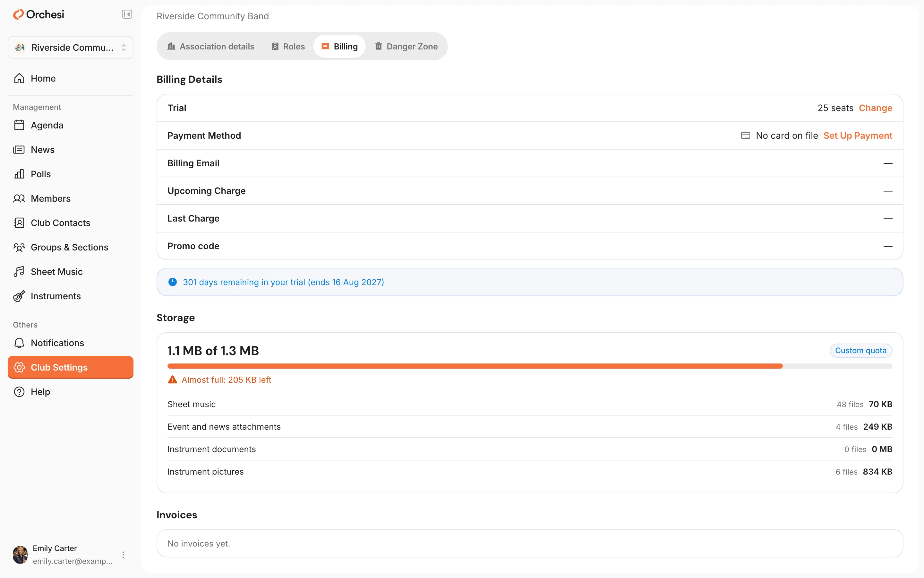Click the 'Instrument documents' storage row
The width and height of the screenshot is (924, 578).
(x=530, y=449)
